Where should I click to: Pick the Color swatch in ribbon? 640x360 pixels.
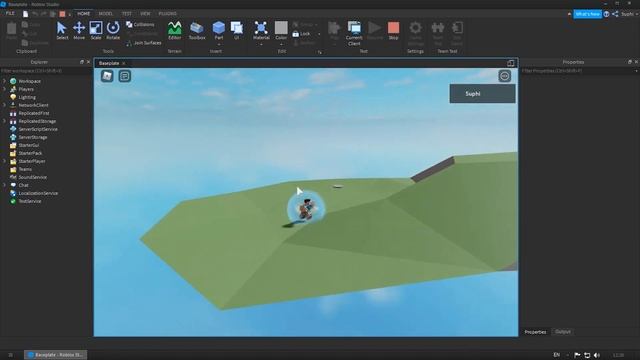click(281, 28)
